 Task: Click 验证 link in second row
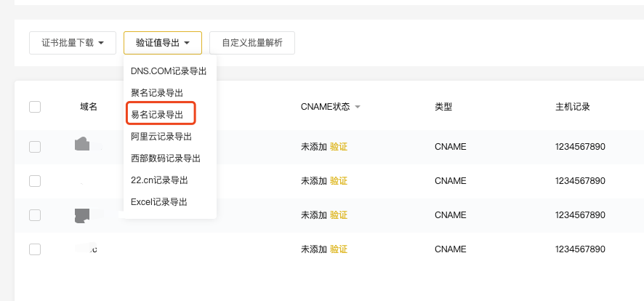pyautogui.click(x=339, y=180)
